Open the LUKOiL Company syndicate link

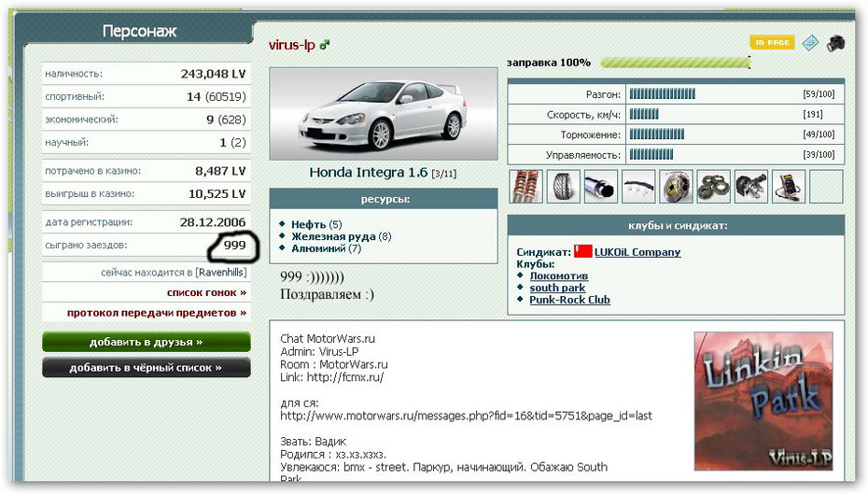tap(637, 252)
